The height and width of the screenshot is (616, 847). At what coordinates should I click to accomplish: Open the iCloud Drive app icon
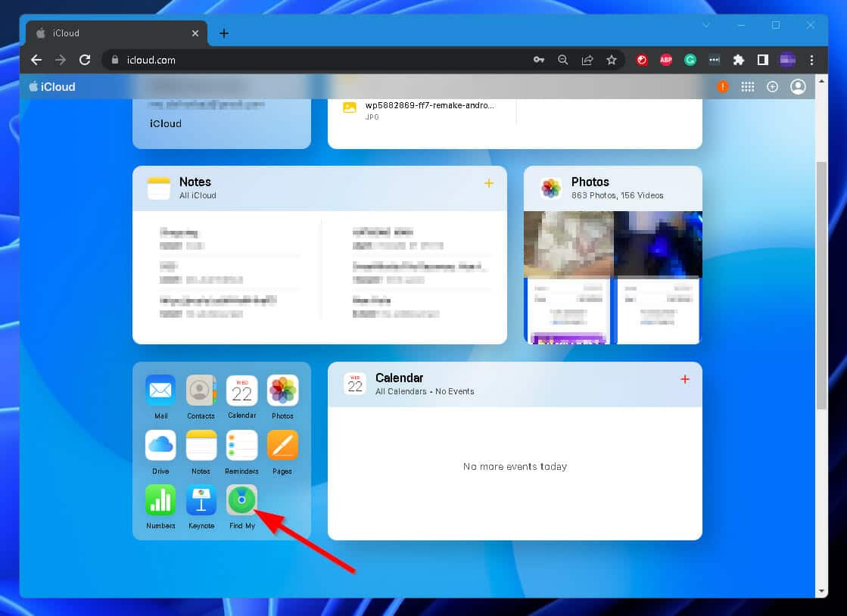[160, 445]
